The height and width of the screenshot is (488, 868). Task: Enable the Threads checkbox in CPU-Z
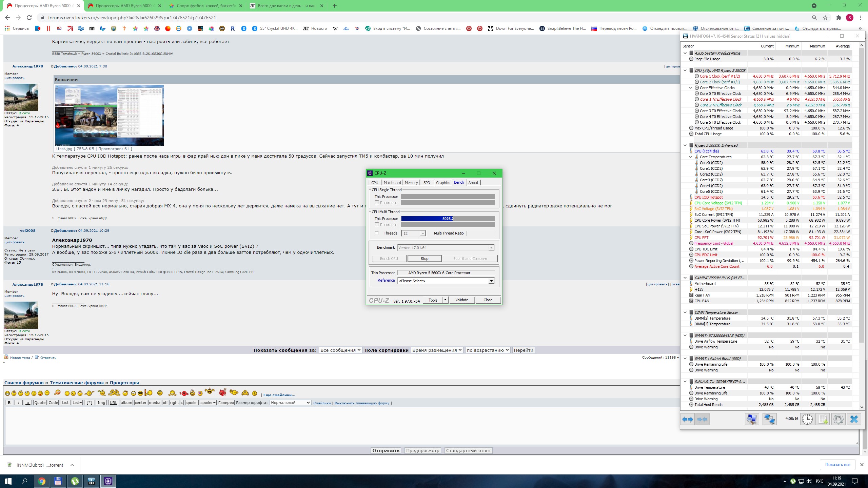coord(377,233)
